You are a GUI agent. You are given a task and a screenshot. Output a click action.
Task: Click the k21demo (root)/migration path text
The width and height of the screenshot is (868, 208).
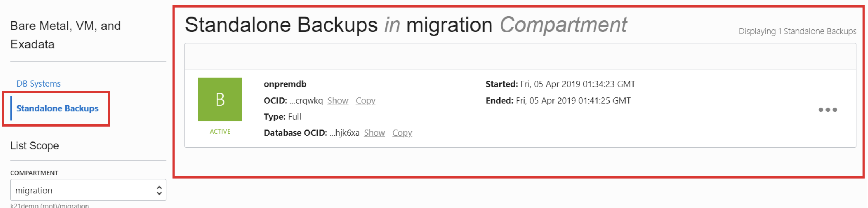(x=49, y=205)
